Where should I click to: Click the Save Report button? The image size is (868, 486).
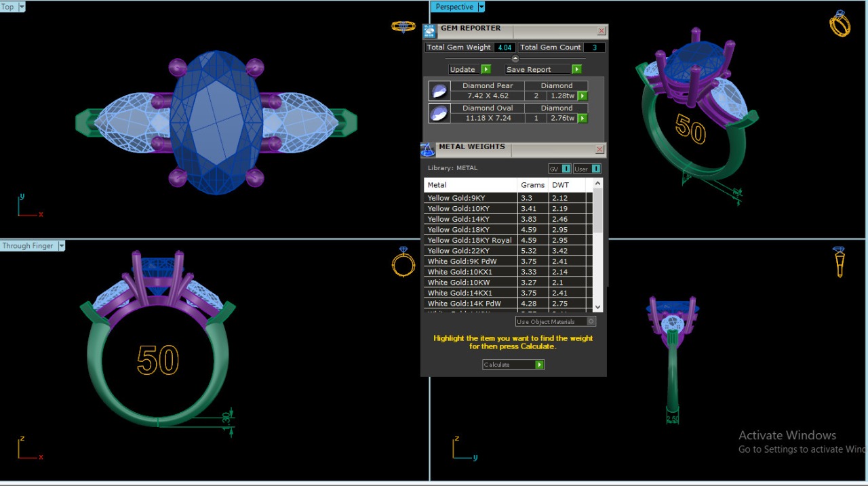543,69
